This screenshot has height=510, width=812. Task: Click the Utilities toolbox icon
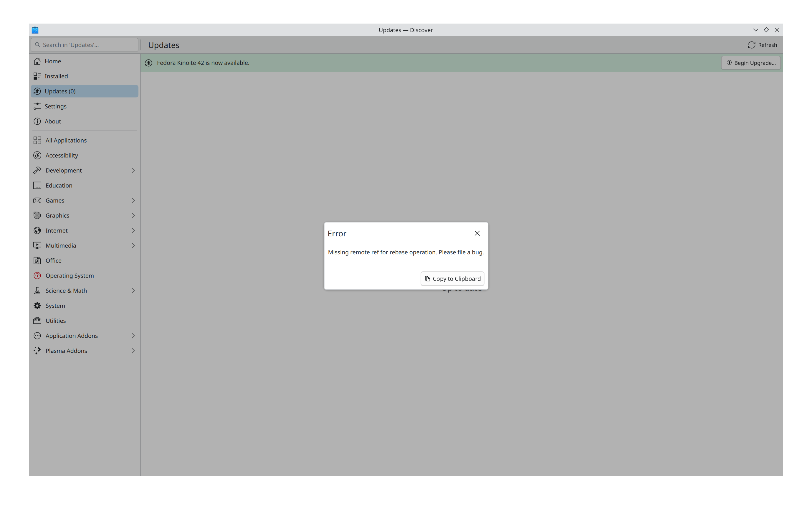coord(37,321)
